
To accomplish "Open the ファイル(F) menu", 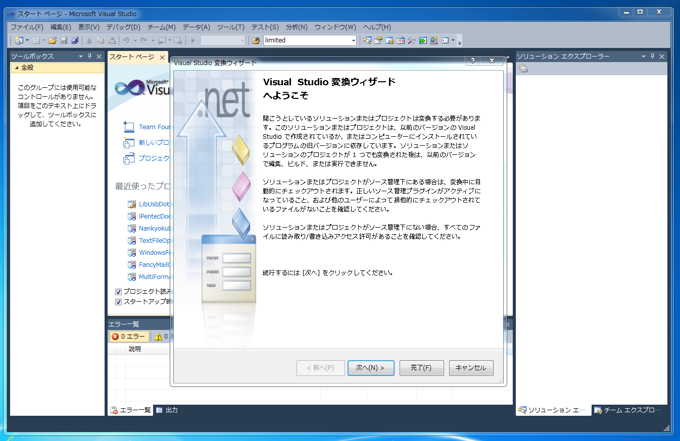I will click(x=27, y=27).
